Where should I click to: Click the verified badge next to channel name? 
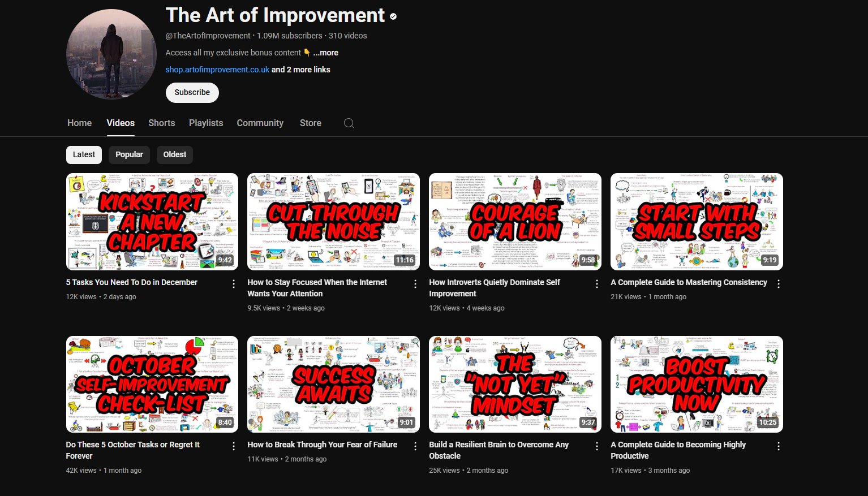[393, 16]
